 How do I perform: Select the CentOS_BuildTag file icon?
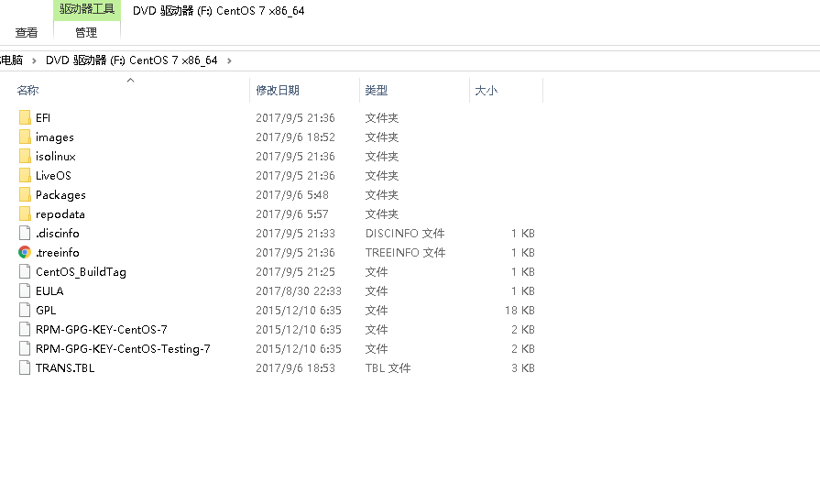pos(25,272)
